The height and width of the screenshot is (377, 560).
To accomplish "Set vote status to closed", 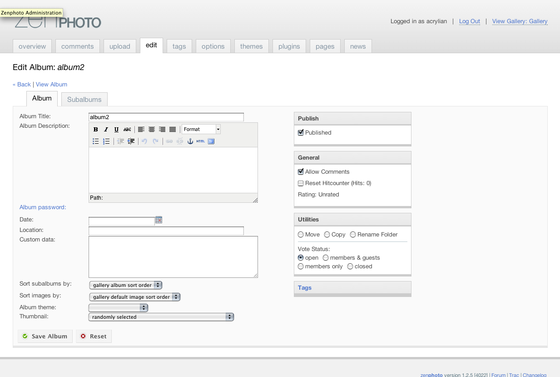I will tap(350, 266).
